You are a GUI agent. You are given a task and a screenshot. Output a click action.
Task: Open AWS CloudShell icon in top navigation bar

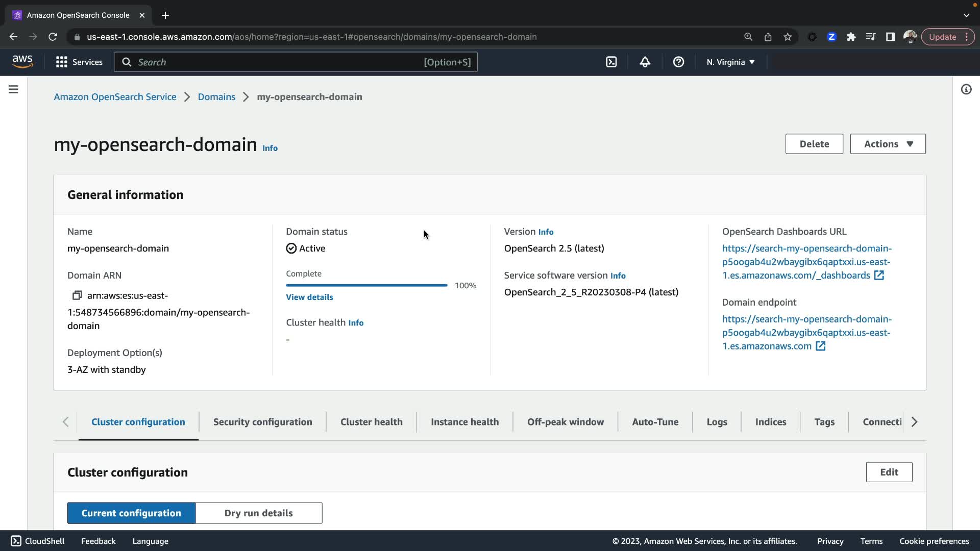click(x=611, y=62)
